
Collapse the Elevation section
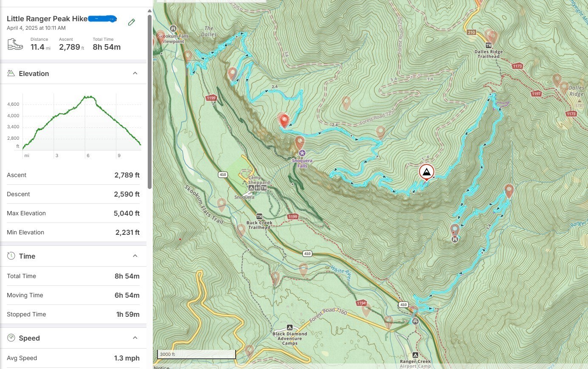pyautogui.click(x=135, y=73)
